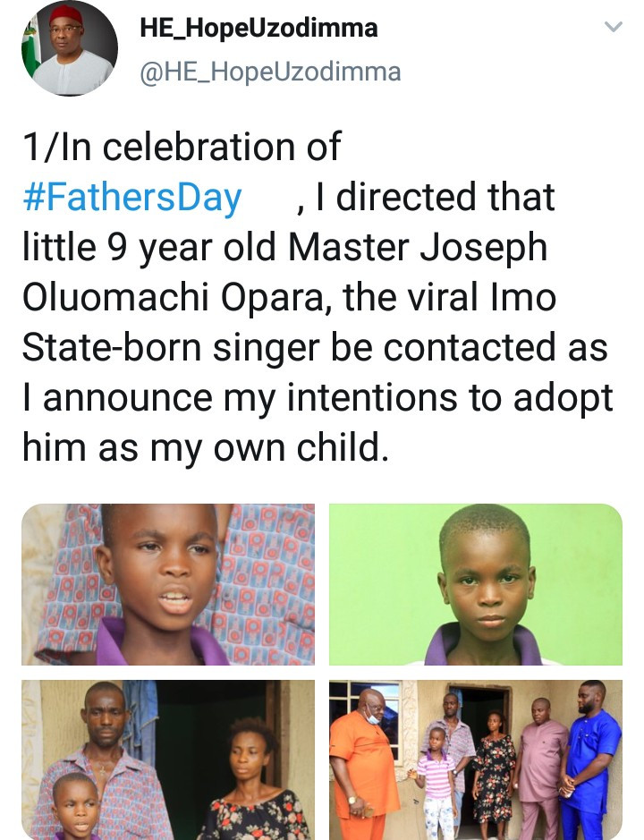Click the words "State-born singer" in the tweet
Viewport: 644px width, 840px height.
[x=163, y=347]
